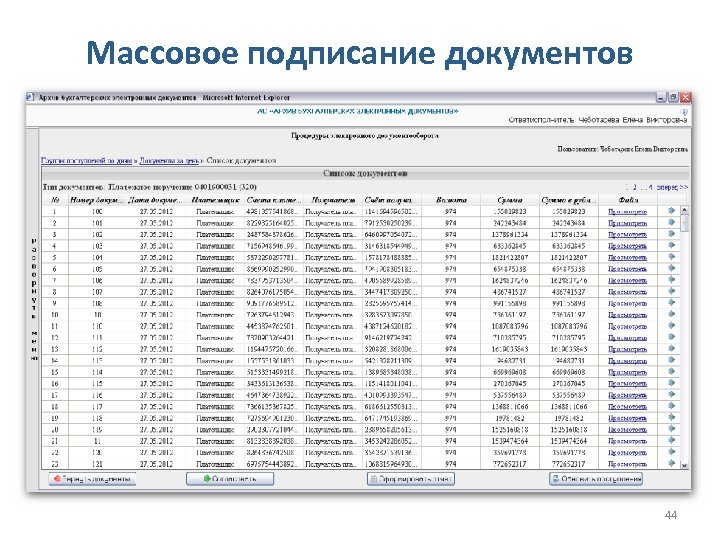Screen dimensions: 720x540
Task: Open Просмотреть link for document 100
Action: [x=627, y=212]
